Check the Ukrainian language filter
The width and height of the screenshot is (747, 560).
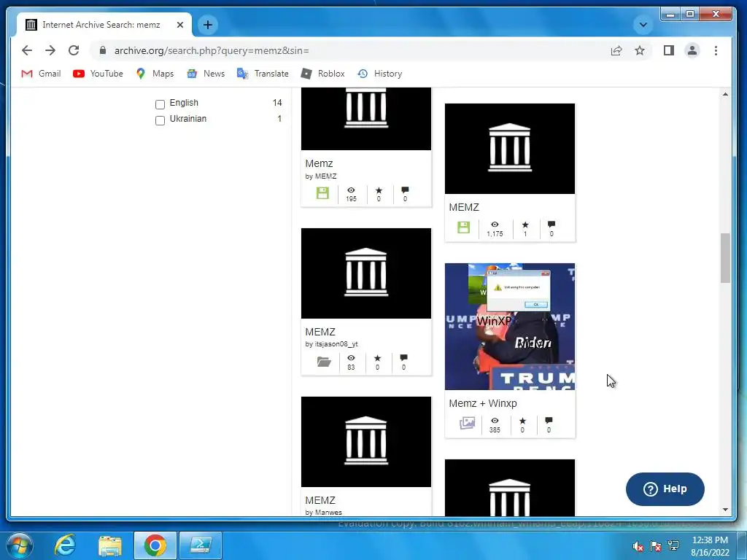[x=160, y=120]
